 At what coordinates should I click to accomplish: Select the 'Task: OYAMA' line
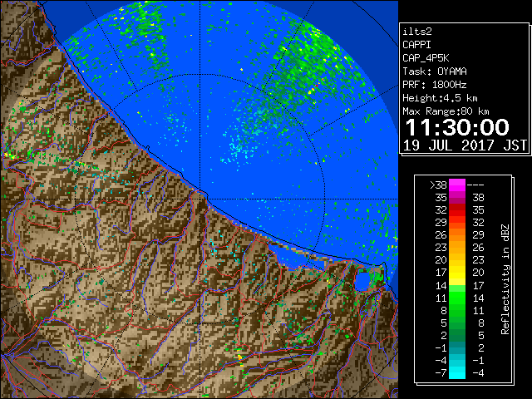[x=435, y=71]
